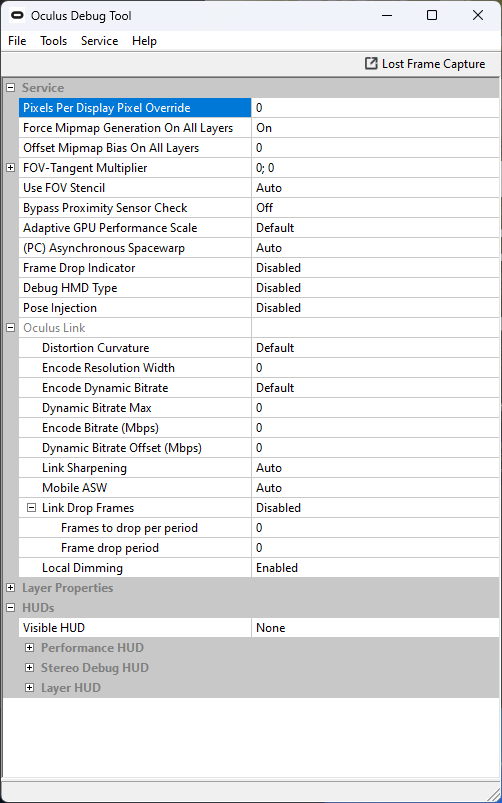Screen dimensions: 502x803
Task: Select the Pose Injection label
Action: 60,308
